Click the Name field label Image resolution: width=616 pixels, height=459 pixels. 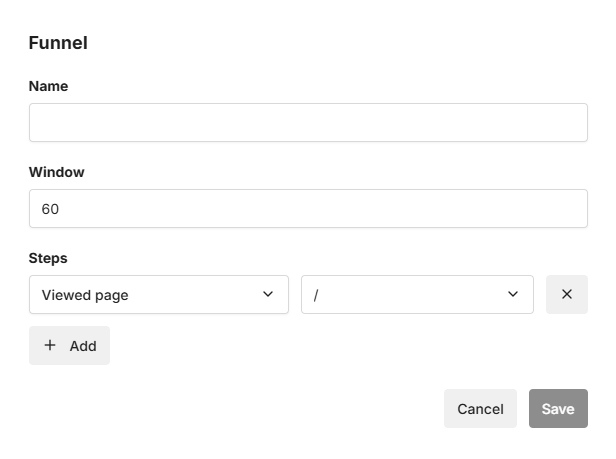pyautogui.click(x=48, y=86)
